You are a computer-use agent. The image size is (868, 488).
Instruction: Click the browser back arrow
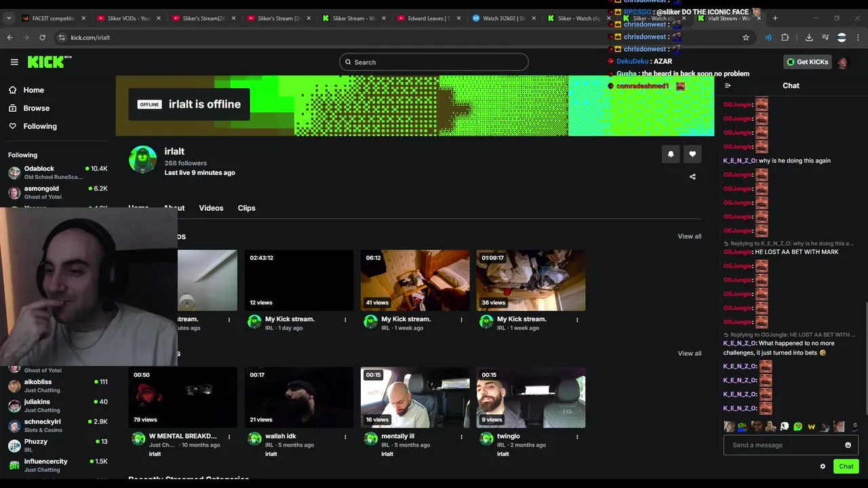(x=10, y=37)
